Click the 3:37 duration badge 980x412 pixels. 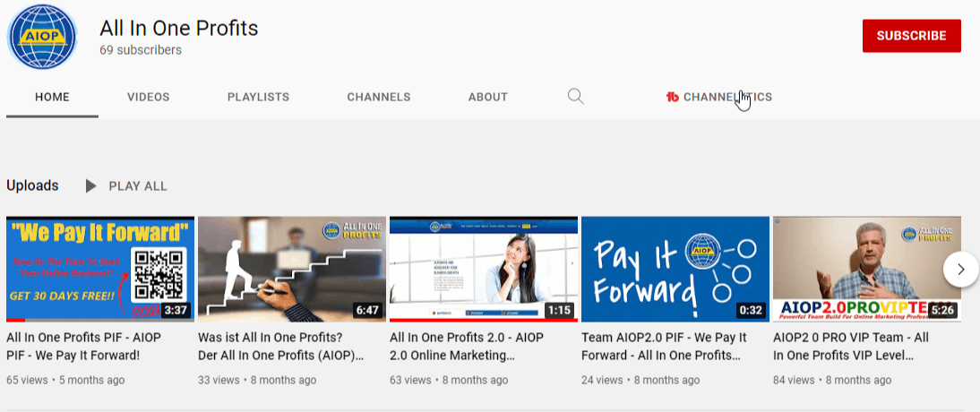(176, 310)
